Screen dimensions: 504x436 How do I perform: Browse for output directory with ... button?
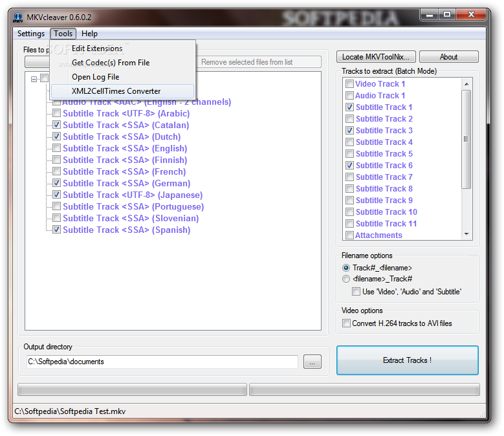click(x=312, y=362)
